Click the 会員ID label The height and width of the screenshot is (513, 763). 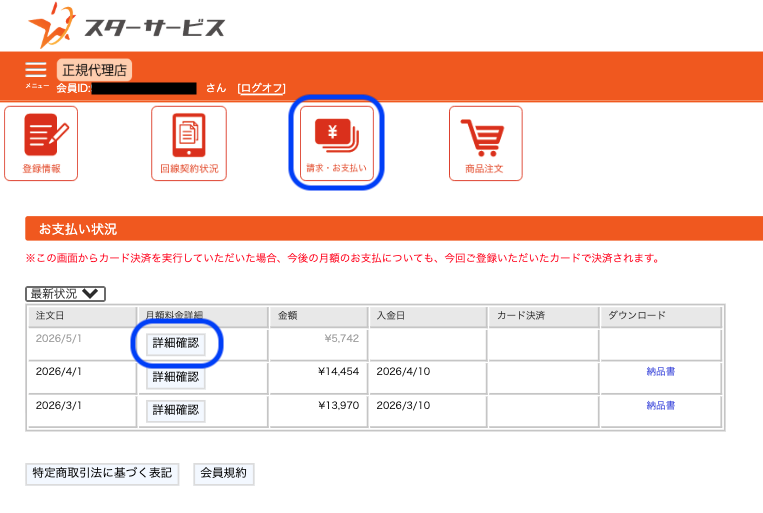[73, 89]
